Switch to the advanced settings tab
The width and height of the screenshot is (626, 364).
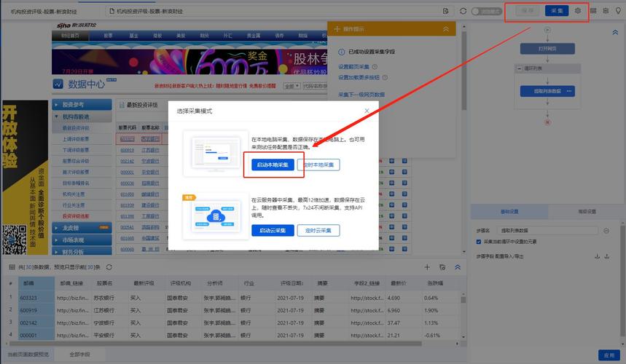587,212
